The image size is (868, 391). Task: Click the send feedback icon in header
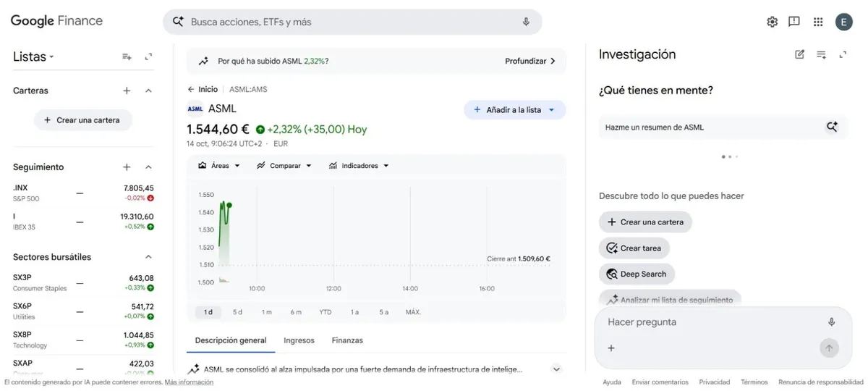tap(794, 22)
